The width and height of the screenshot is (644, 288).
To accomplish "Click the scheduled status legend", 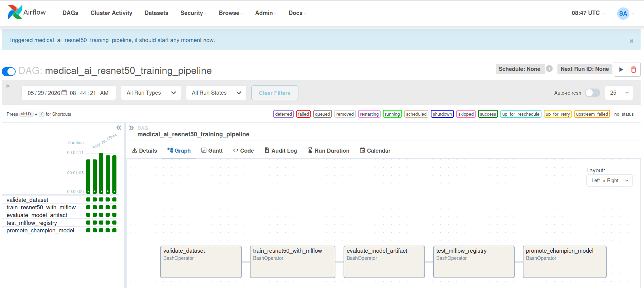I will [x=416, y=114].
